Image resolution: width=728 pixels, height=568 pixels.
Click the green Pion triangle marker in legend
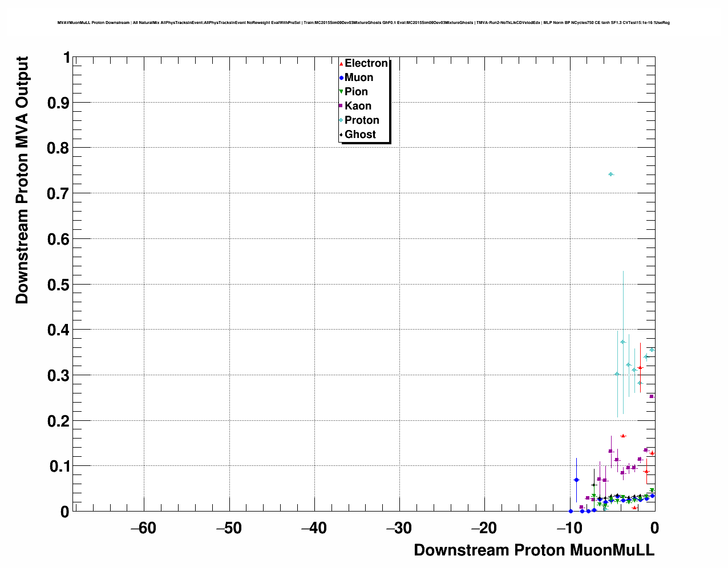[341, 92]
